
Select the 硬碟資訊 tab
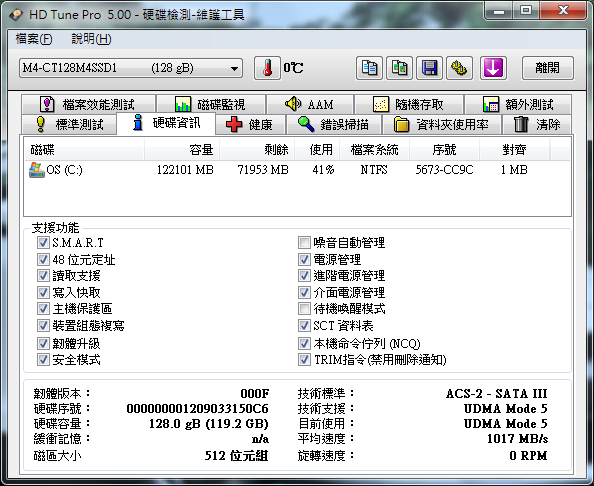point(166,123)
